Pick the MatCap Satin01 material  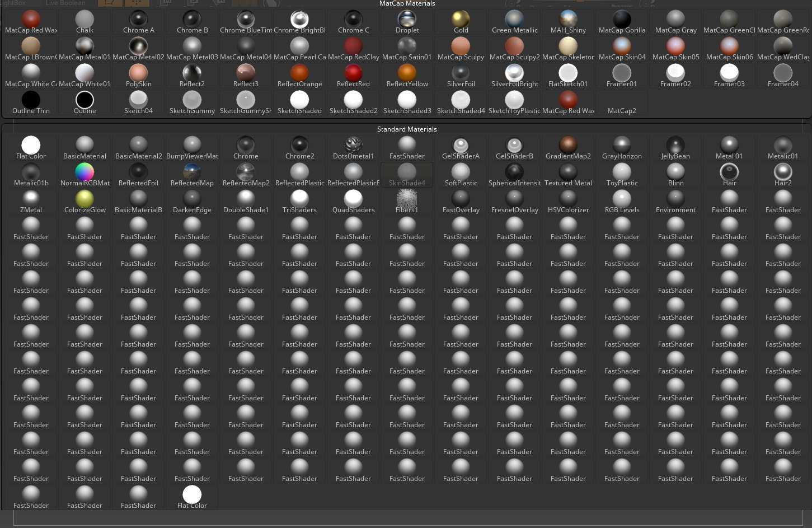pos(407,49)
